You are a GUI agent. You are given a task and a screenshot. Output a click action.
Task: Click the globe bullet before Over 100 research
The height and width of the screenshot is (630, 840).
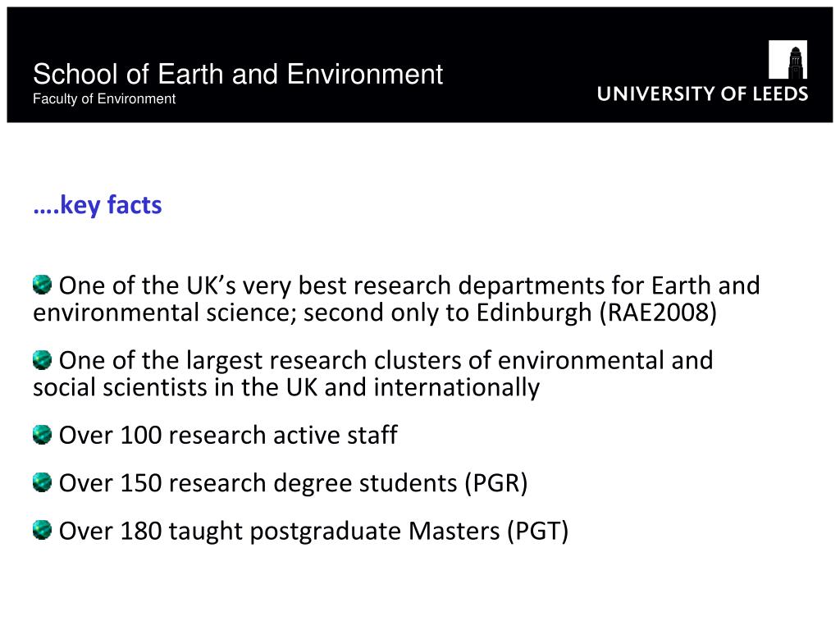[42, 435]
